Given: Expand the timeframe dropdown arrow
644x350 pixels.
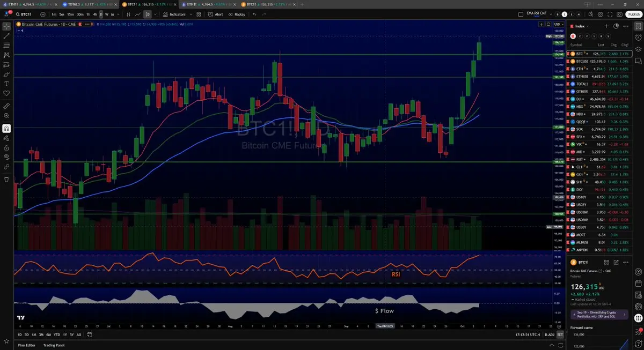Looking at the screenshot, I should tap(119, 14).
